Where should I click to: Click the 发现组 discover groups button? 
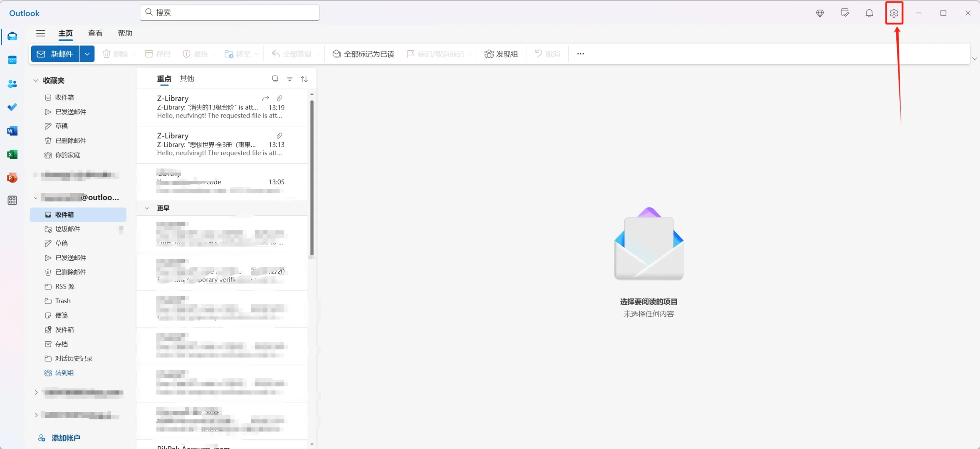point(501,54)
